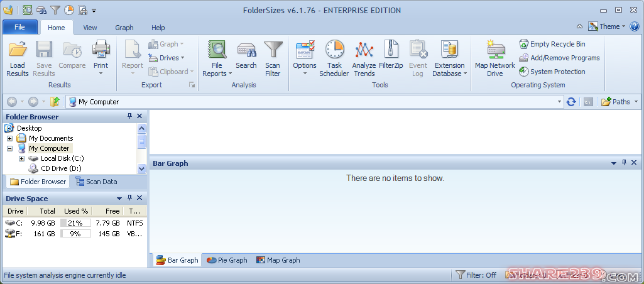
Task: Select the Folder Browser bottom tab
Action: 38,182
